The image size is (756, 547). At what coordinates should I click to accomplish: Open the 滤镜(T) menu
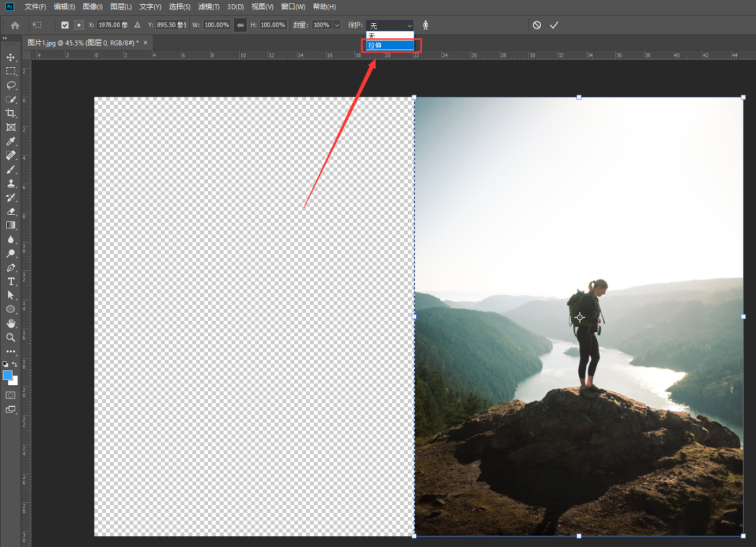click(209, 7)
